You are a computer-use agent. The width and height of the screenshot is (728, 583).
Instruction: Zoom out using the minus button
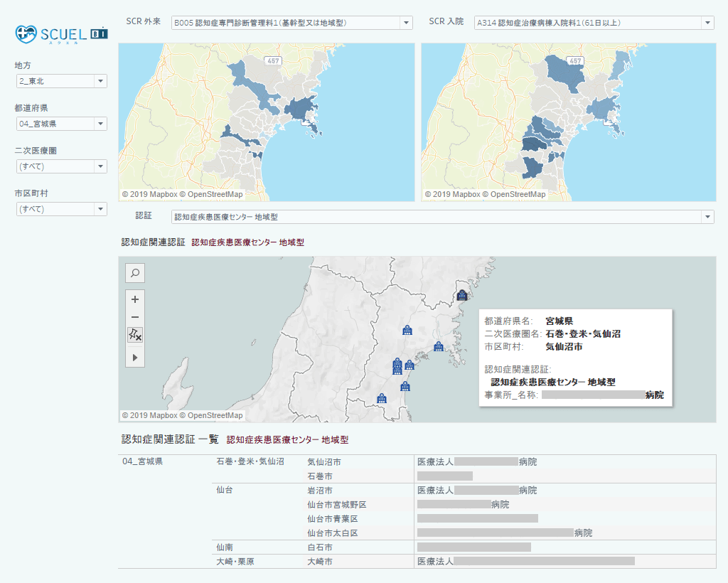(x=135, y=317)
